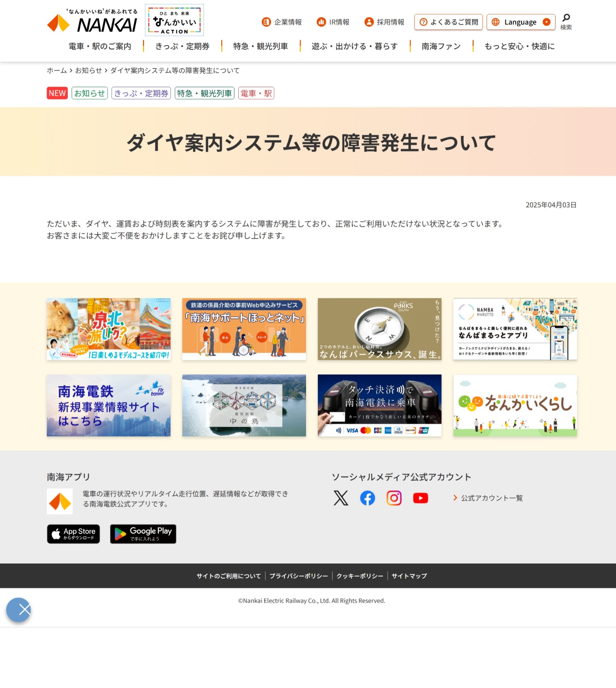This screenshot has height=688, width=616.
Task: Open the なんかいい ACTION banner
Action: (175, 20)
